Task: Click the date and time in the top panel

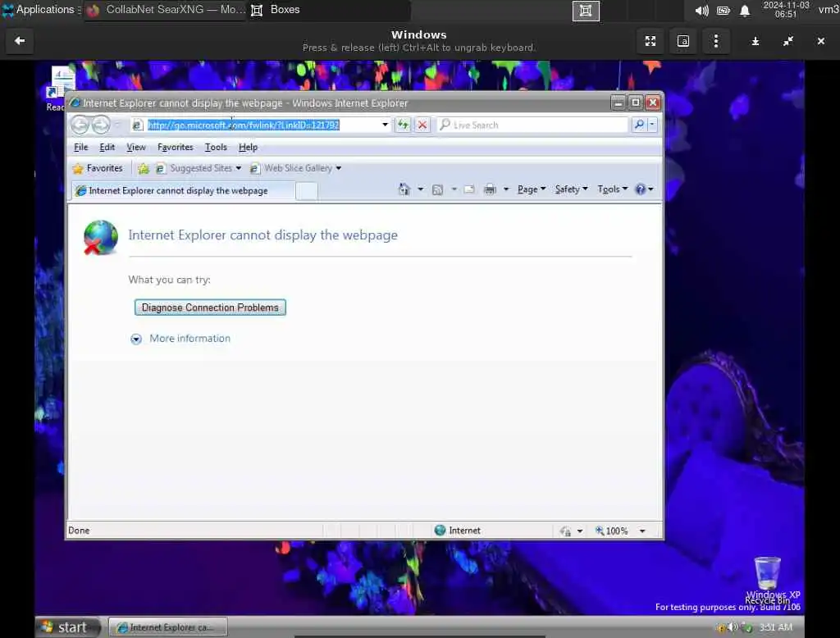Action: click(786, 10)
